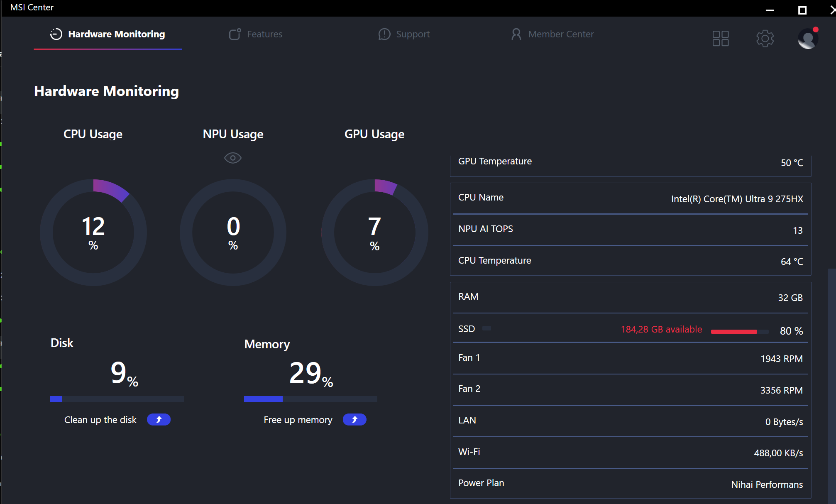Click the Features tab icon

pos(235,34)
